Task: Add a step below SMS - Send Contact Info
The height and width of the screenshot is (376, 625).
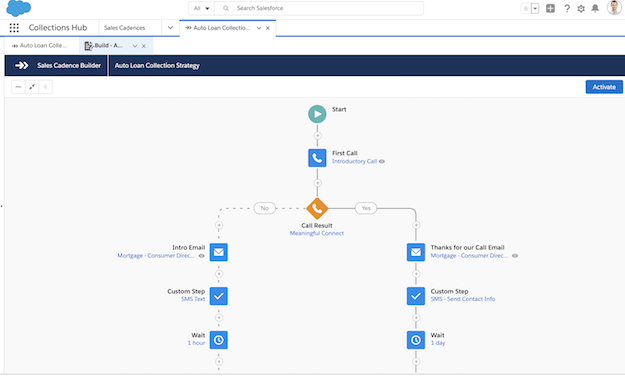Action: coord(416,318)
